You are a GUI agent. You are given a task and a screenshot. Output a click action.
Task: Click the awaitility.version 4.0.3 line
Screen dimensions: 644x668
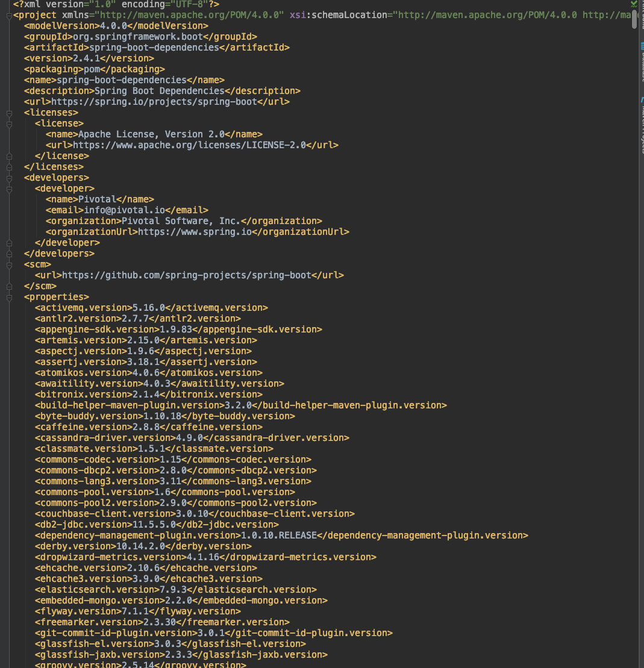click(x=160, y=384)
